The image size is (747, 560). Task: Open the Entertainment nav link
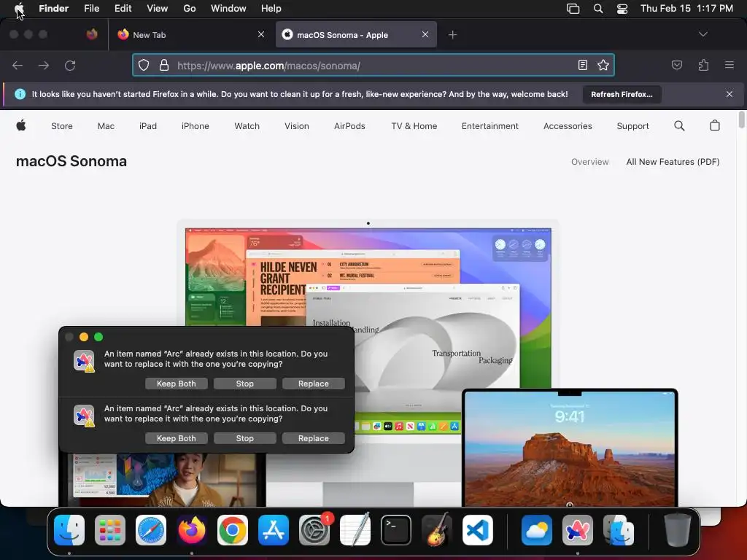tap(489, 126)
